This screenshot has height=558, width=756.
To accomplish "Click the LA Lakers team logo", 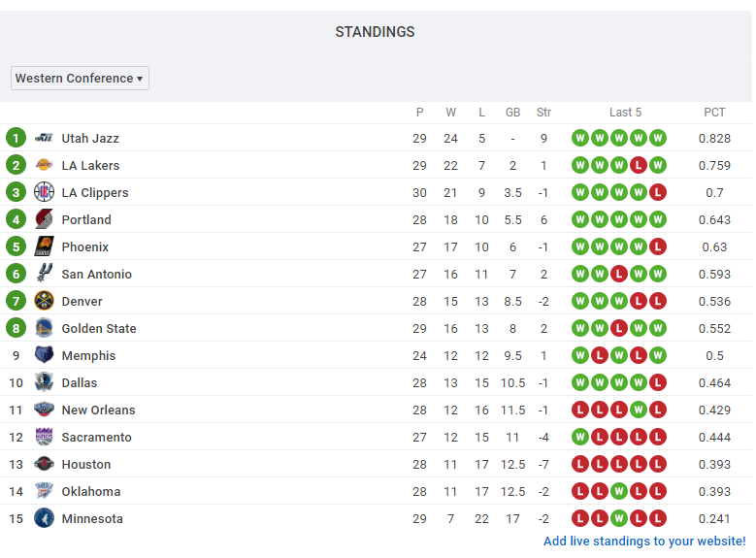I will pos(44,165).
